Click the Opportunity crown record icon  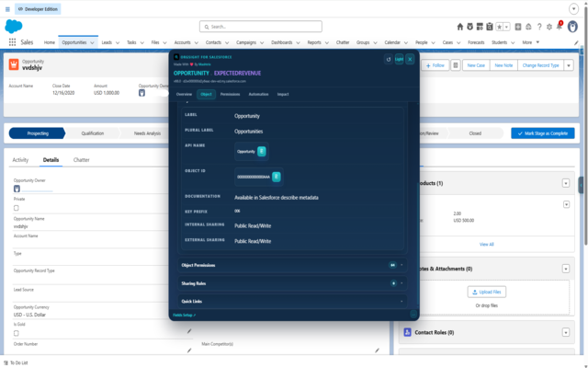click(x=14, y=64)
